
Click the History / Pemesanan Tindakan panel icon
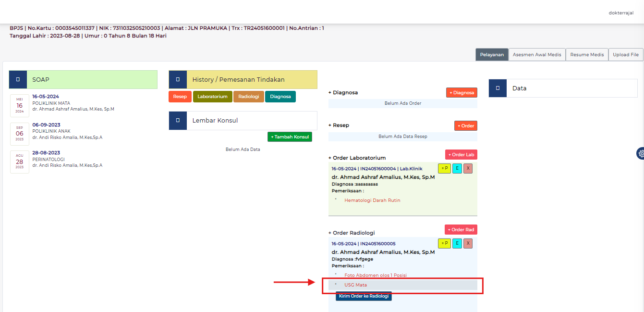pos(178,79)
